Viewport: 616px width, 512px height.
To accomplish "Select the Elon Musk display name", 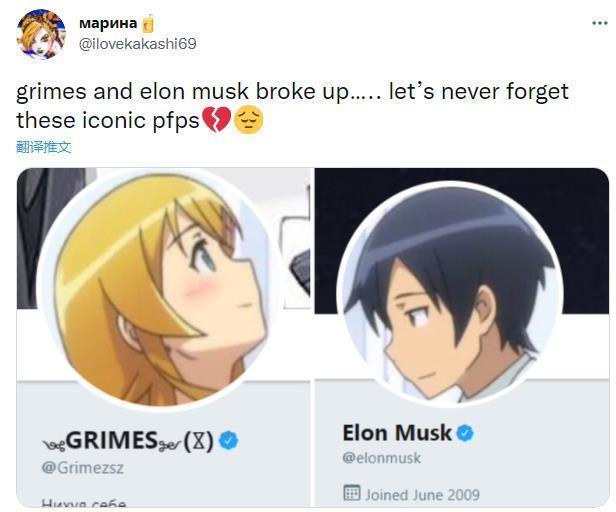I will (397, 433).
